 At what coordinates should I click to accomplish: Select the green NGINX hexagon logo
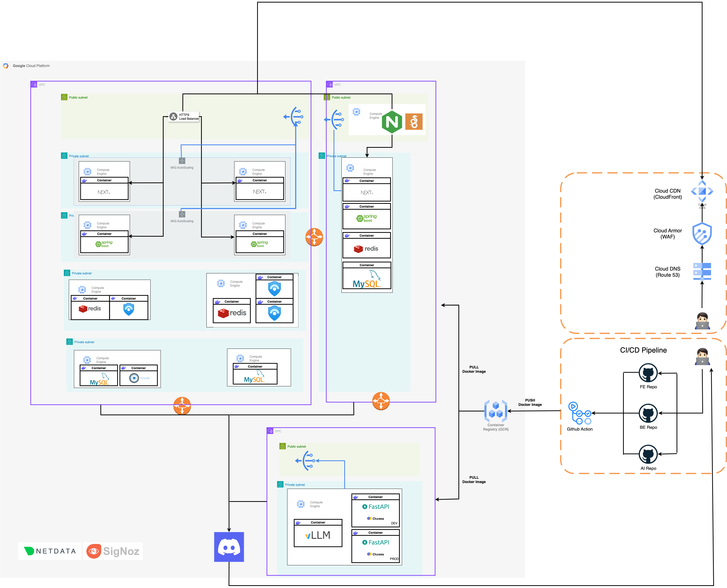pos(392,122)
